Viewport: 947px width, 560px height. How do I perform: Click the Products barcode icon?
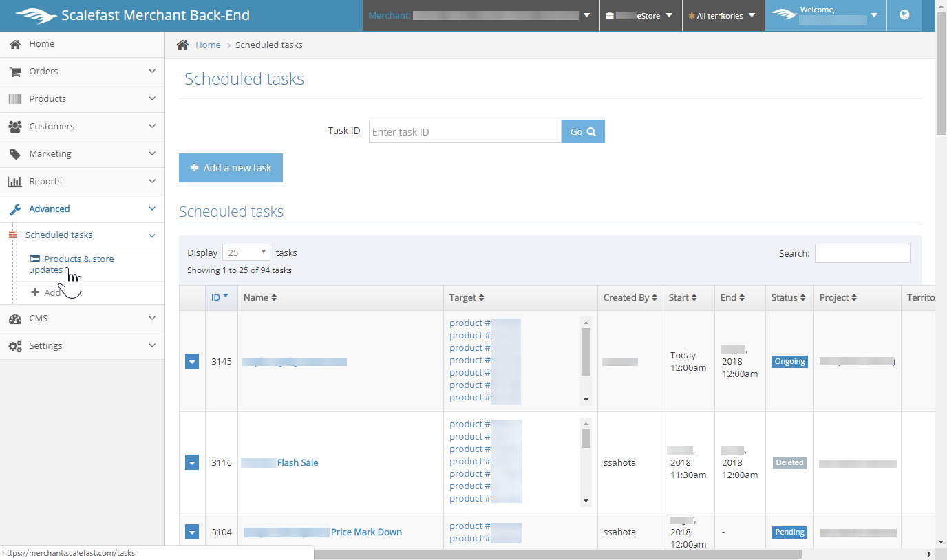pyautogui.click(x=14, y=99)
